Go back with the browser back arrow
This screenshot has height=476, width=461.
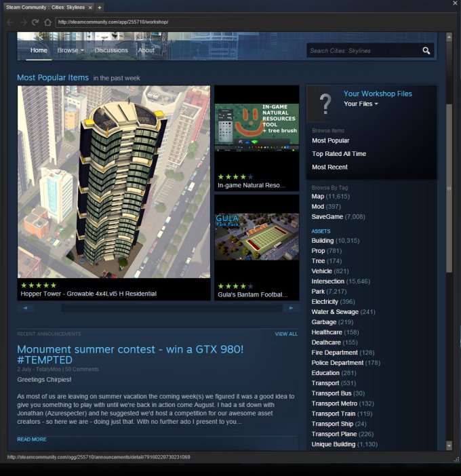[x=10, y=22]
